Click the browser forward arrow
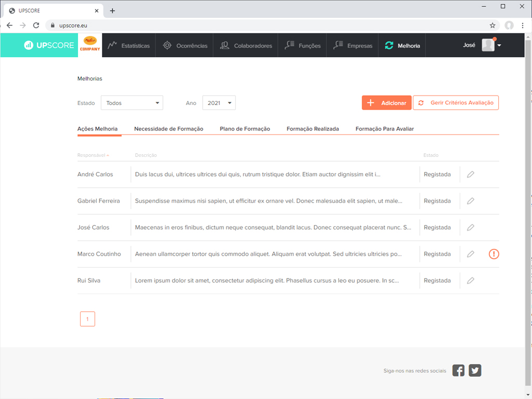Viewport: 532px width, 399px height. (x=23, y=25)
